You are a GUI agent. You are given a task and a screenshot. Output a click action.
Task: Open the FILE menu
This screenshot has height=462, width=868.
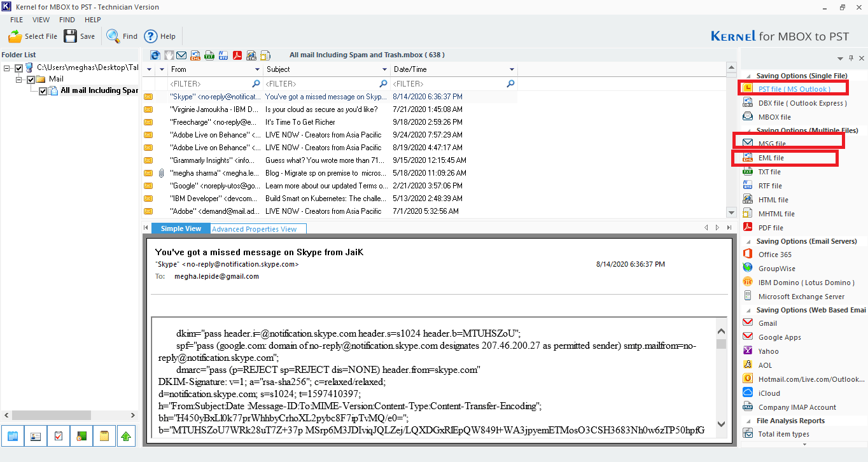[17, 20]
